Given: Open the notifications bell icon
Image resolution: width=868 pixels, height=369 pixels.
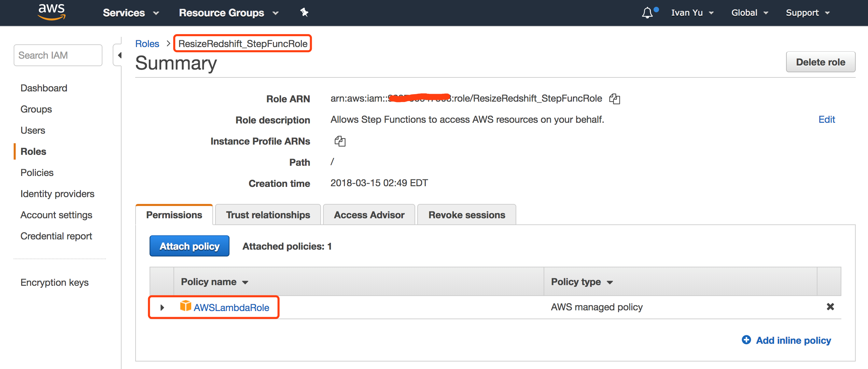Looking at the screenshot, I should click(647, 13).
